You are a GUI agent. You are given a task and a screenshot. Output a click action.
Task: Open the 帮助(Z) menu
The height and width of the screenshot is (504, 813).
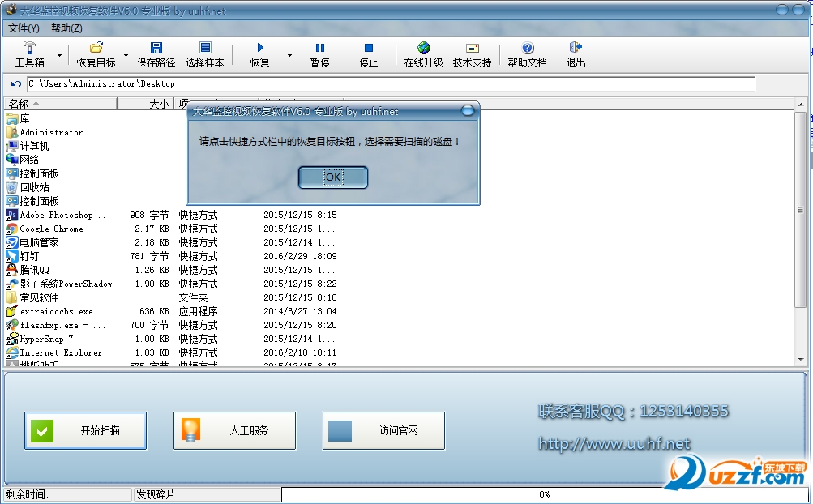(66, 28)
